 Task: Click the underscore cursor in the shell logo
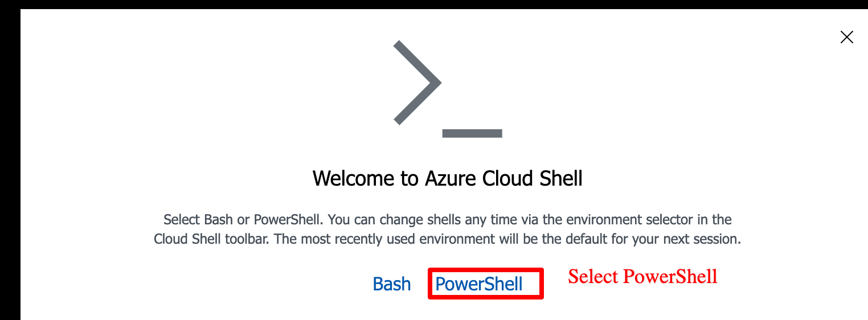(x=472, y=133)
